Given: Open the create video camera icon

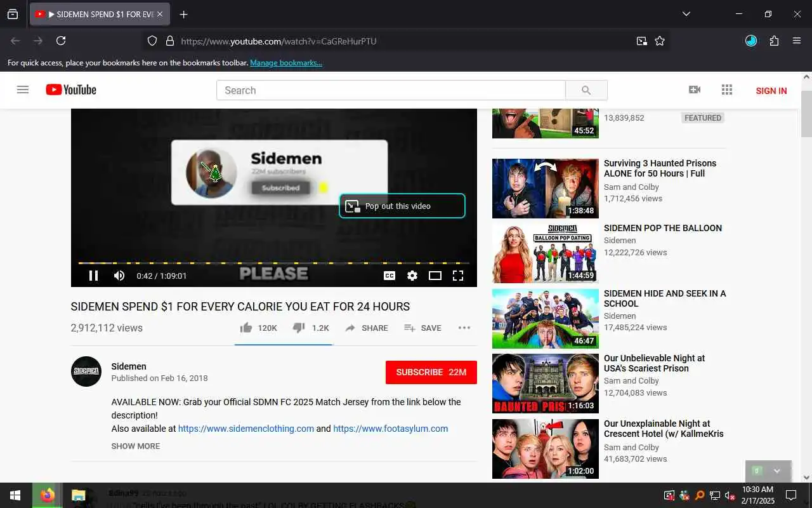Looking at the screenshot, I should 695,90.
